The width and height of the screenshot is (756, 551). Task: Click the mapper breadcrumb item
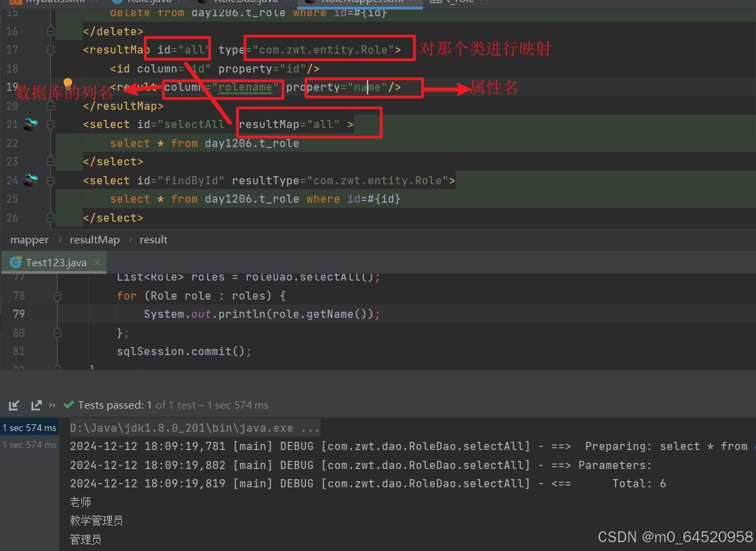(x=29, y=239)
